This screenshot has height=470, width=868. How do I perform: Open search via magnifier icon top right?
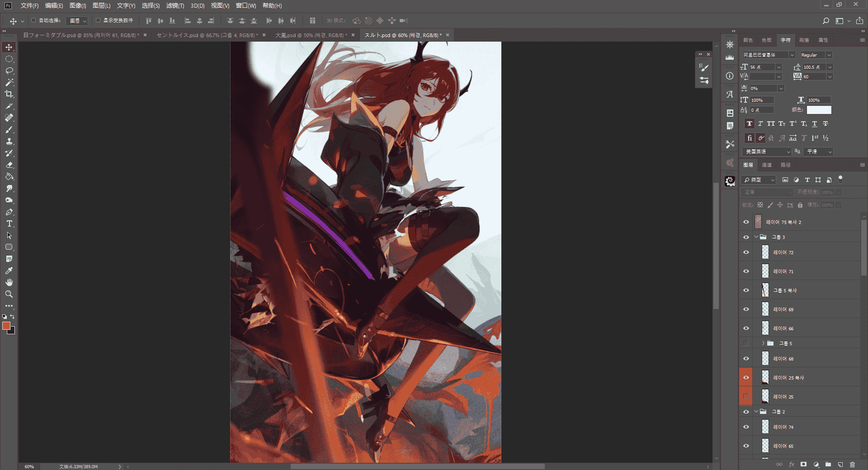click(x=826, y=21)
